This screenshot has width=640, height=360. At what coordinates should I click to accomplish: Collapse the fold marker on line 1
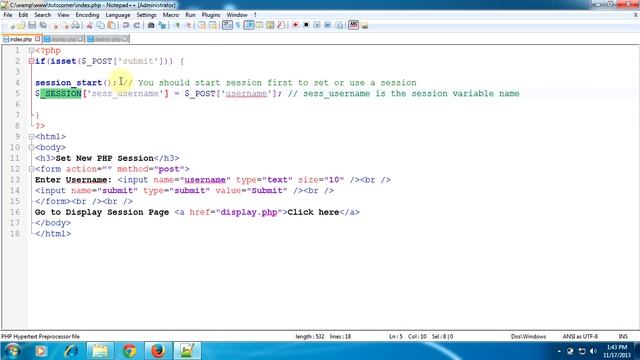(31, 51)
